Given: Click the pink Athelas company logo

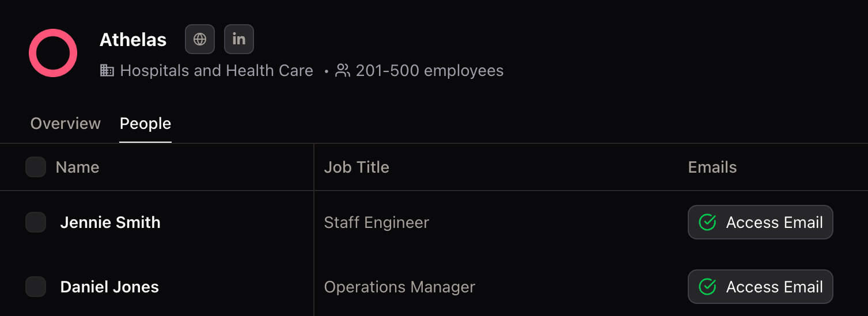Looking at the screenshot, I should point(53,53).
